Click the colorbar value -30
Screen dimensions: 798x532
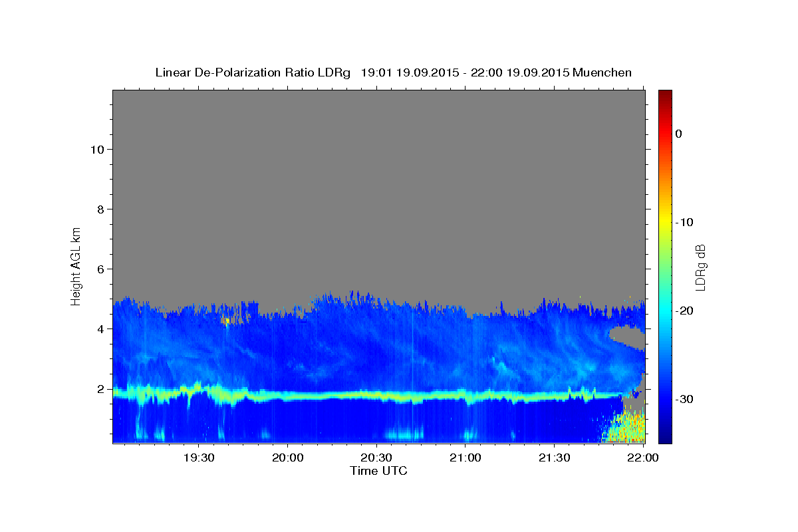(684, 399)
